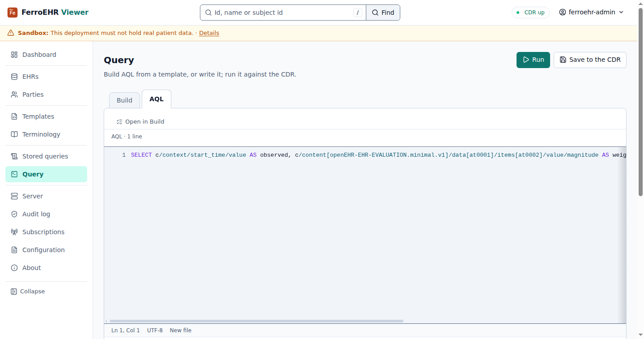The image size is (644, 339).
Task: Click the "UTF-8" encoding label
Action: pyautogui.click(x=155, y=330)
